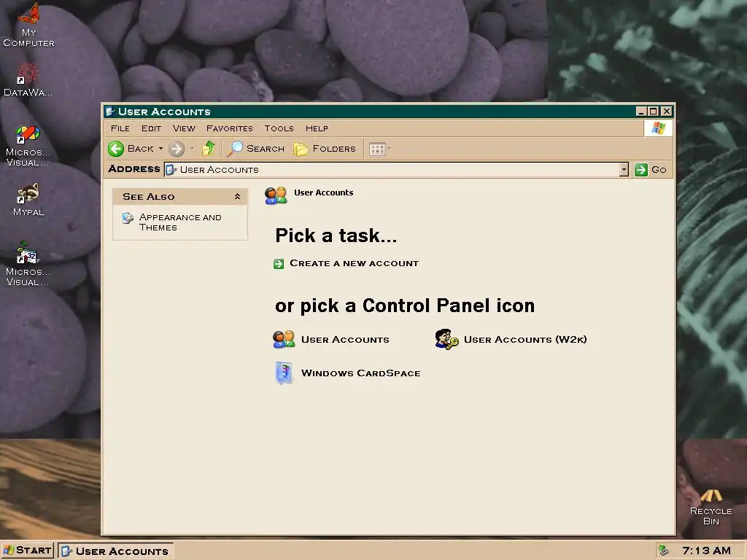Viewport: 747px width, 560px height.
Task: Click the Start button
Action: pyautogui.click(x=28, y=551)
